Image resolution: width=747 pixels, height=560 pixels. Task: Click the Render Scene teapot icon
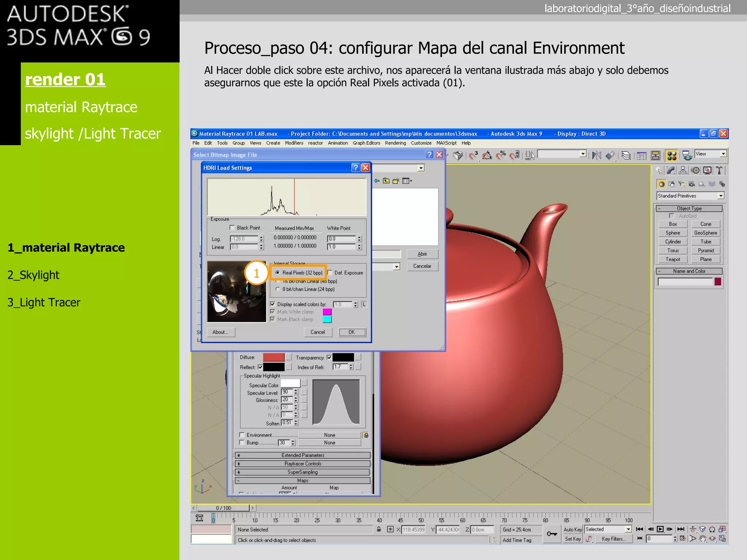[687, 156]
